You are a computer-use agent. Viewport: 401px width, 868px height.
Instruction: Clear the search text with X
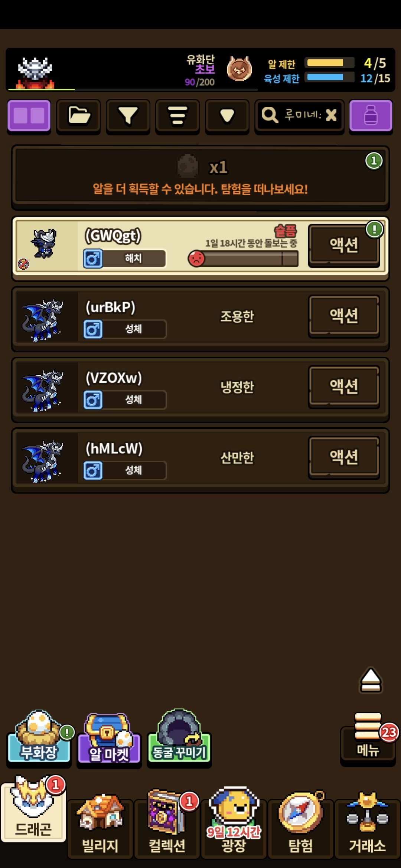click(331, 115)
